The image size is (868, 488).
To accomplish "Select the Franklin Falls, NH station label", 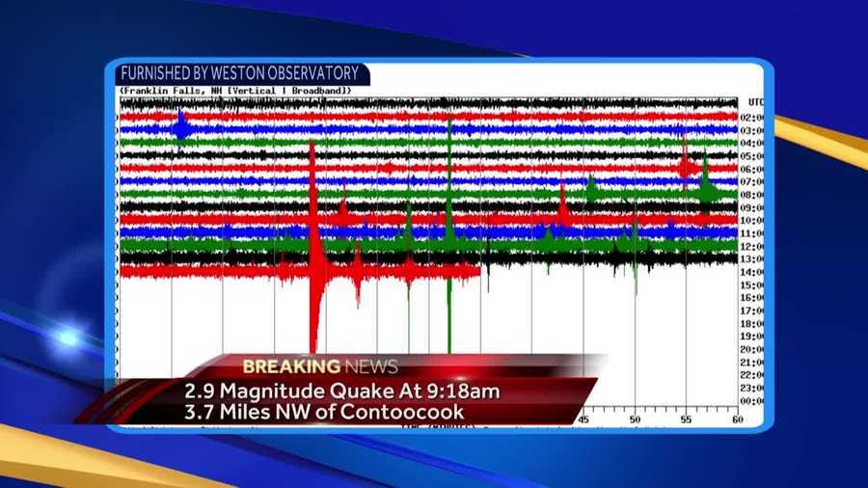I will pos(176,91).
